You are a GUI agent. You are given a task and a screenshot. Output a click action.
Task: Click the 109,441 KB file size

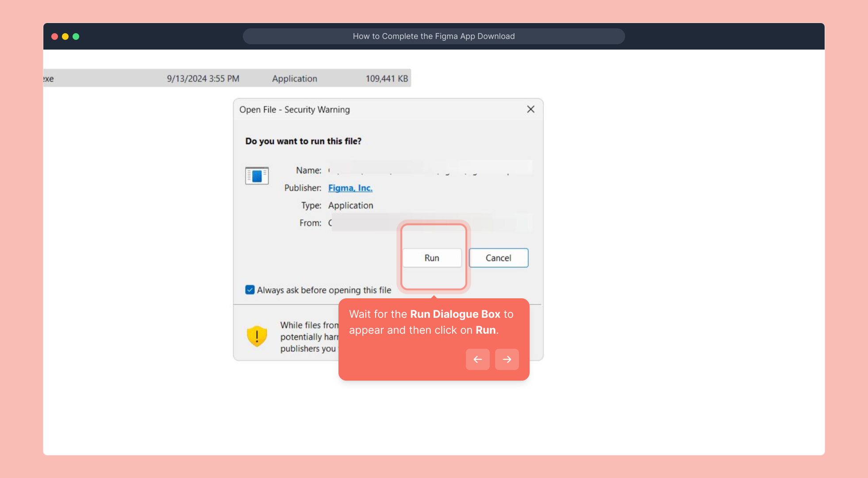(386, 79)
